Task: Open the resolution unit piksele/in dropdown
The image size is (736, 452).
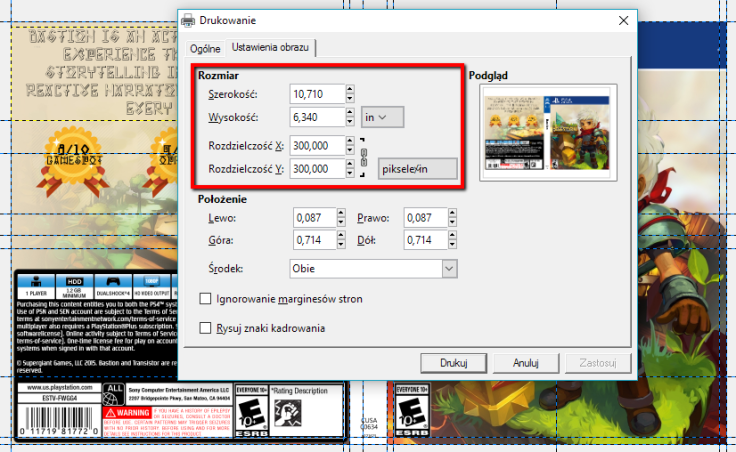Action: click(417, 169)
